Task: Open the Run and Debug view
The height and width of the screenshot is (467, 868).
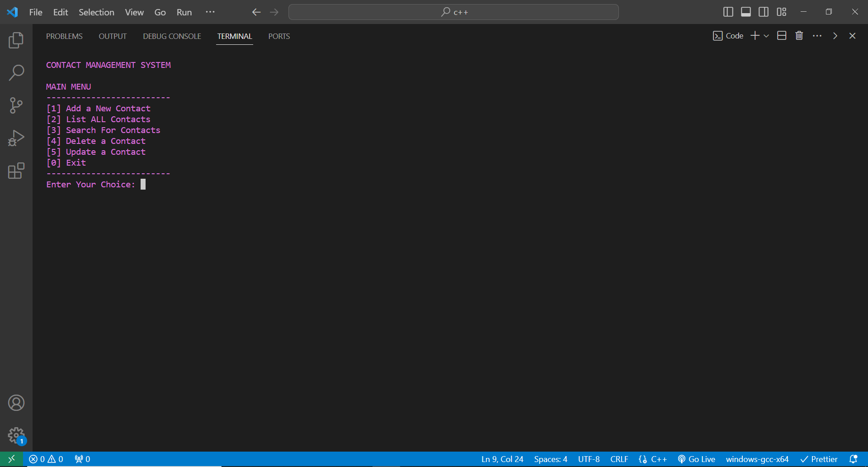Action: click(x=16, y=138)
